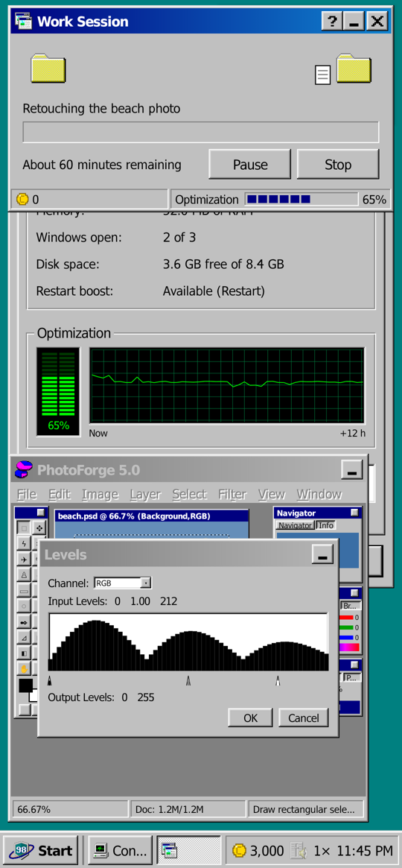Click the destination folder icon in Work Session
Screen dimensions: 402x868
tap(354, 68)
